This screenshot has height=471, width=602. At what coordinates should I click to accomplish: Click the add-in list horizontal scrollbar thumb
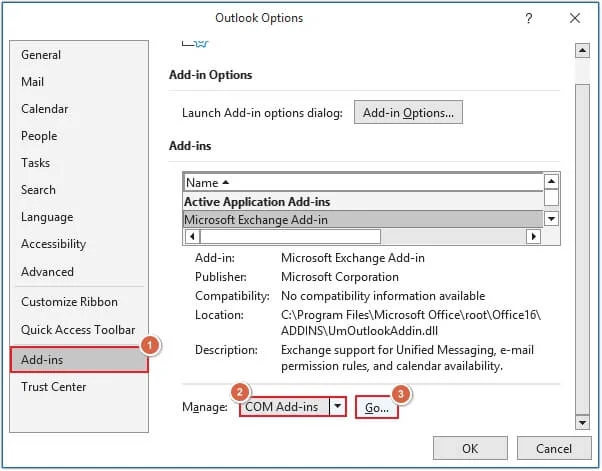[x=290, y=236]
